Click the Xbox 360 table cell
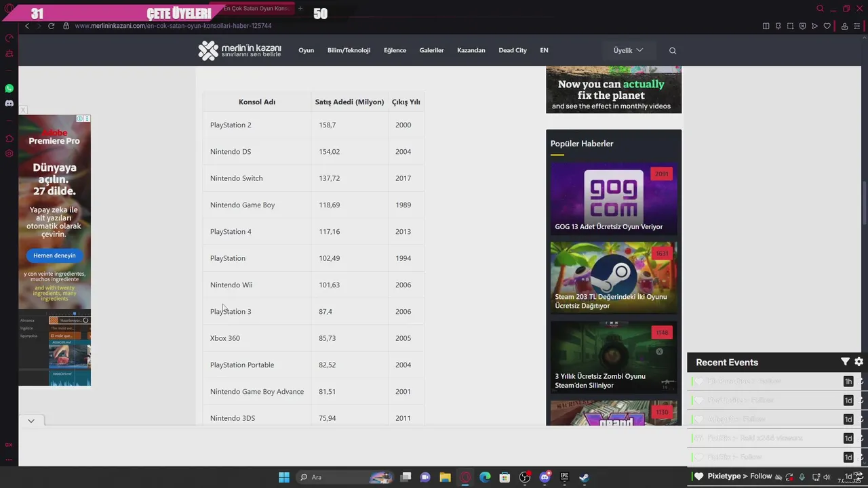This screenshot has height=488, width=868. 257,338
